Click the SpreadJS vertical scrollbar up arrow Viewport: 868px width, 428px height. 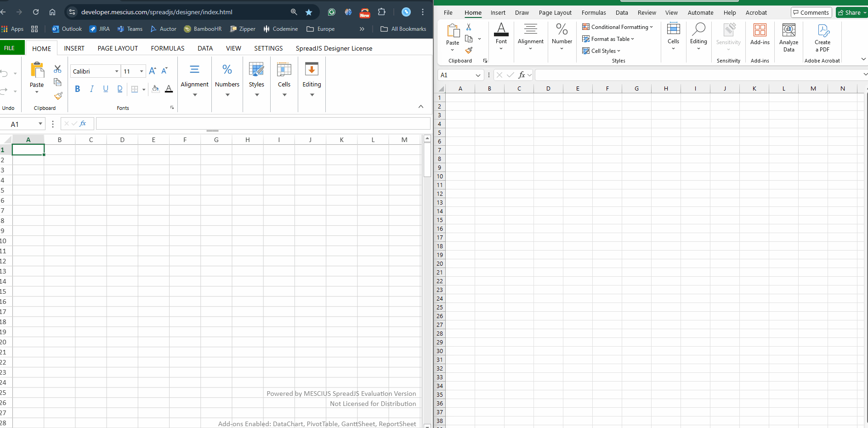(x=427, y=138)
